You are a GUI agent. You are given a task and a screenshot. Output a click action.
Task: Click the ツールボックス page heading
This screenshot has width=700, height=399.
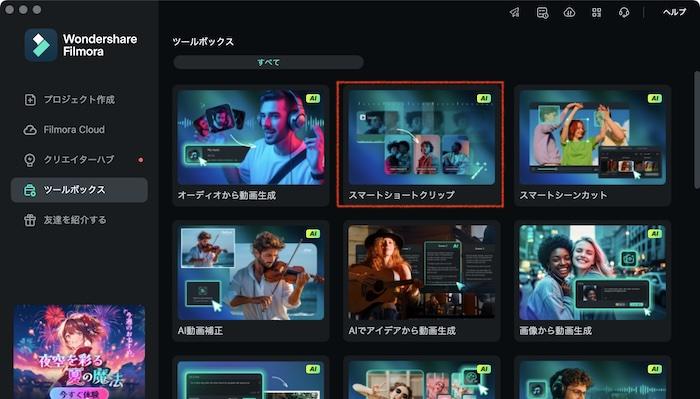[203, 42]
